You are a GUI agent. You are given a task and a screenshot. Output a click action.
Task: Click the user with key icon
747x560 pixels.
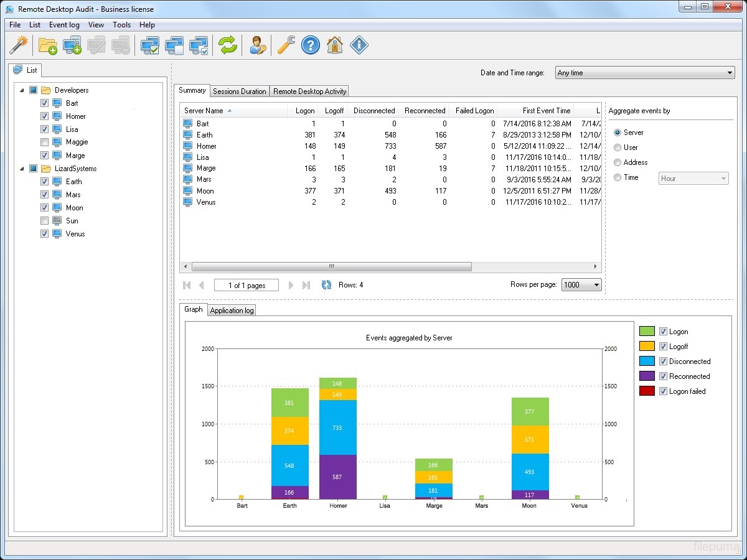[x=258, y=45]
